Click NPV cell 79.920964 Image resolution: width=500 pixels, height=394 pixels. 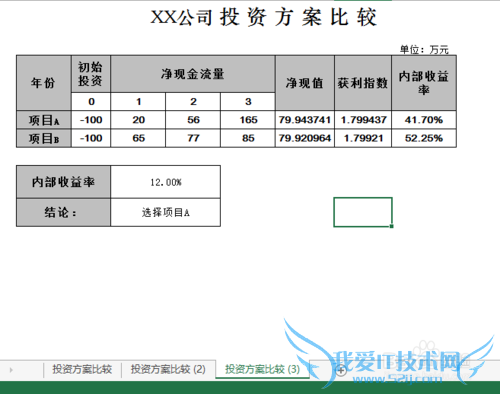pyautogui.click(x=305, y=138)
